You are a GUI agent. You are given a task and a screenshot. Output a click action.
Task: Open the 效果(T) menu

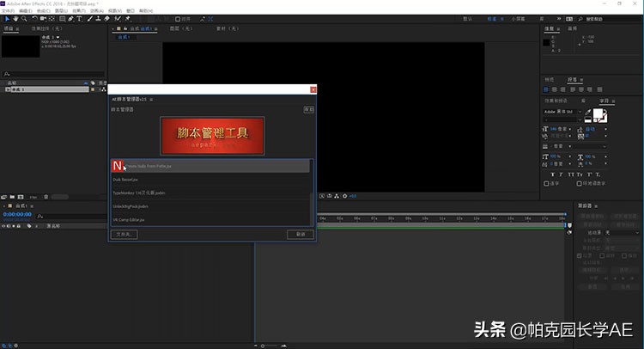click(x=79, y=10)
